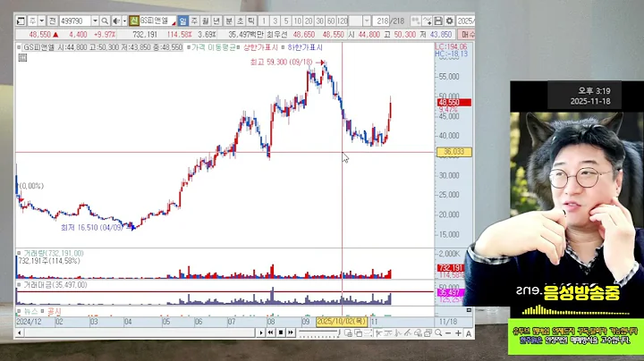Image resolution: width=644 pixels, height=361 pixels.
Task: Choose the 1 interval button
Action: (x=264, y=21)
